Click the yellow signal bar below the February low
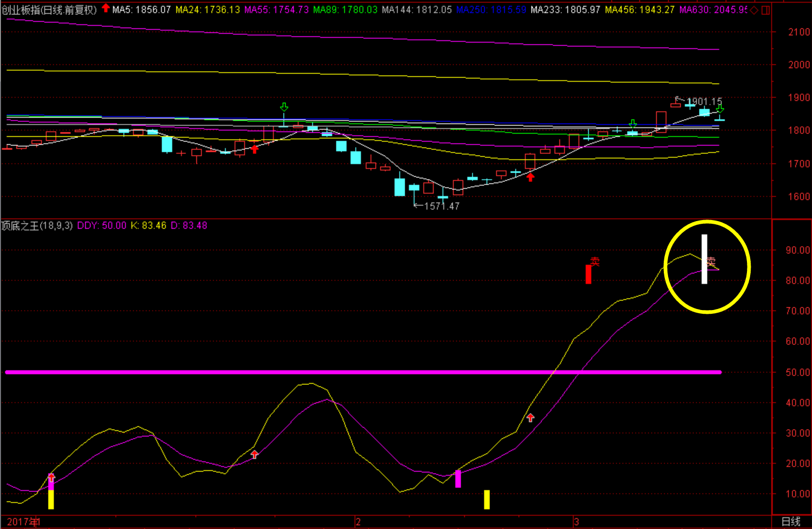 coord(487,500)
